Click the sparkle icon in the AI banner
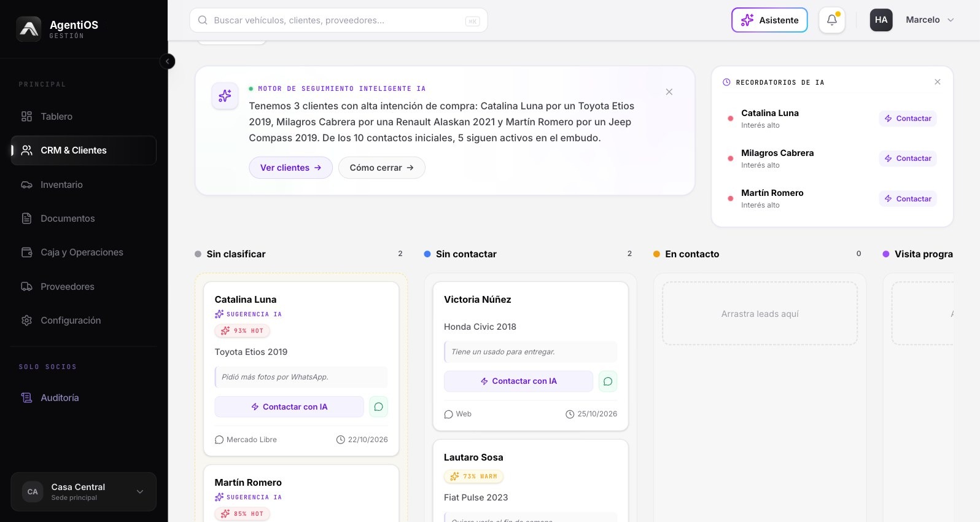This screenshot has width=980, height=522. (x=225, y=96)
